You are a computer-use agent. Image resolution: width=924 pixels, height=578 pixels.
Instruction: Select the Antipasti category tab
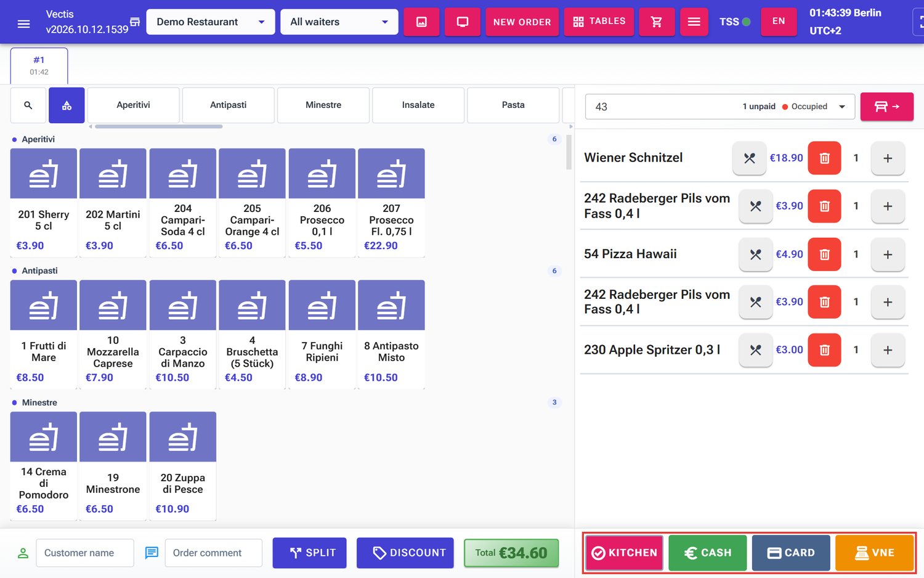[x=229, y=105]
